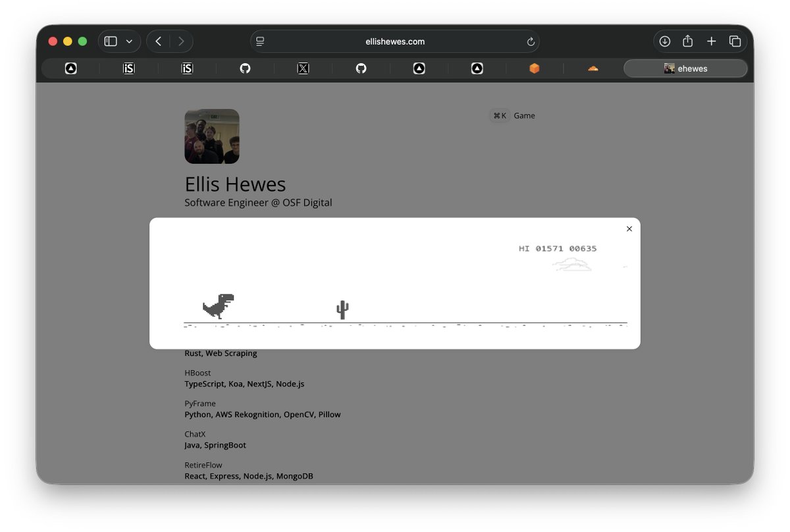This screenshot has width=790, height=532.
Task: Close the dinosaur game popup
Action: coord(629,229)
